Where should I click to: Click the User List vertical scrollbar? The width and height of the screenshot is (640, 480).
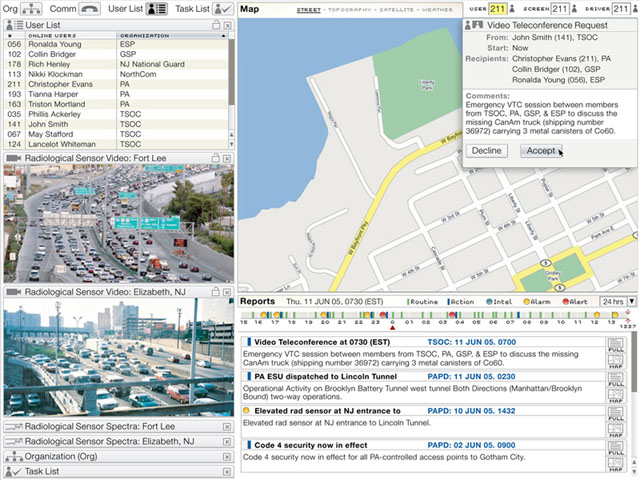click(x=231, y=71)
